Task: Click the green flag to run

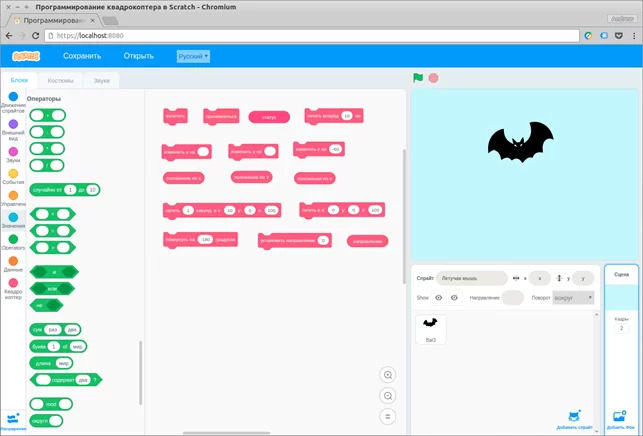Action: point(418,78)
